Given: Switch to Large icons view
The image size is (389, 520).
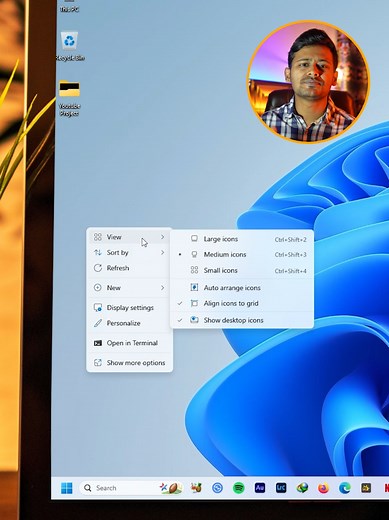Looking at the screenshot, I should coord(242,239).
